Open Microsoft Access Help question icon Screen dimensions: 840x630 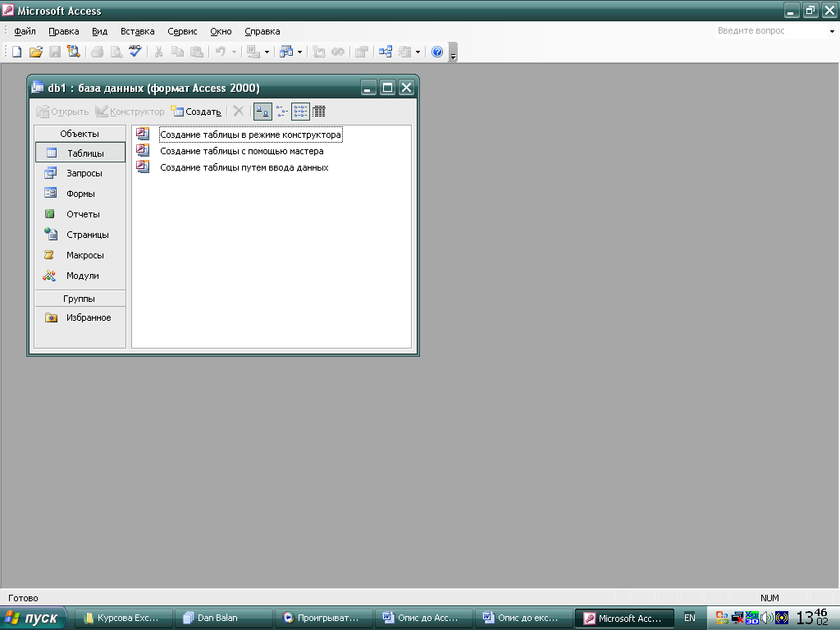coord(437,52)
